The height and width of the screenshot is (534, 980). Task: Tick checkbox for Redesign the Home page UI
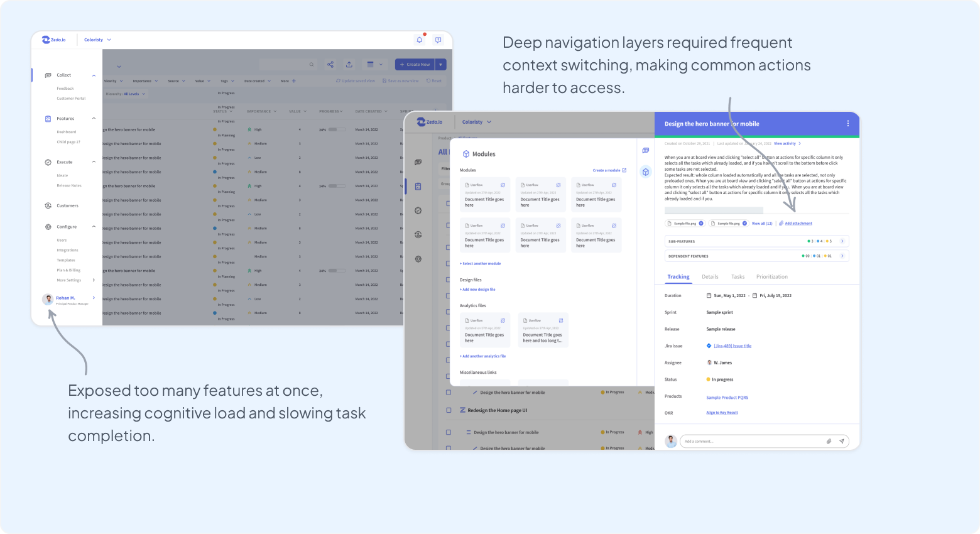(449, 410)
